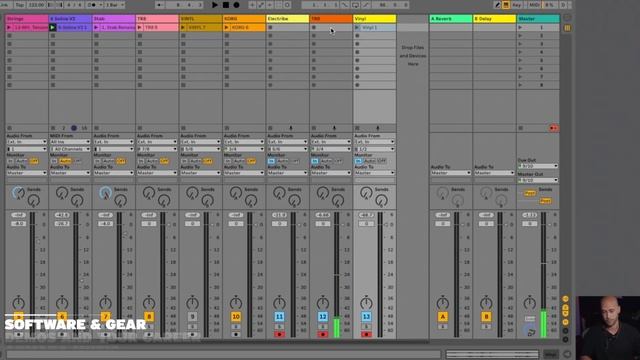Select the X-Solina V2 track header
The image size is (640, 360).
[70, 19]
